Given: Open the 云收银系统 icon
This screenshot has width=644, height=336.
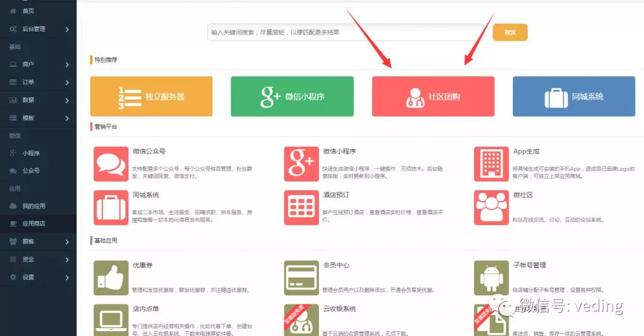Looking at the screenshot, I should coord(301,320).
